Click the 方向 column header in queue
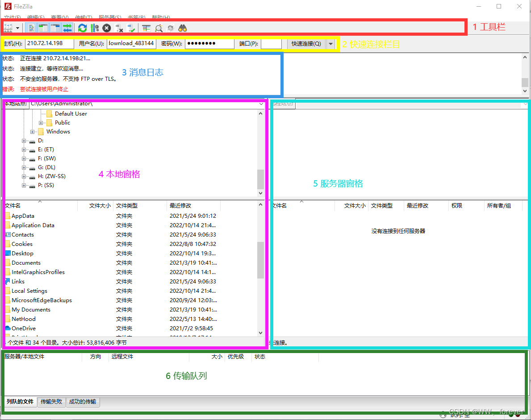Screen dimensions: 531x420 (96, 356)
